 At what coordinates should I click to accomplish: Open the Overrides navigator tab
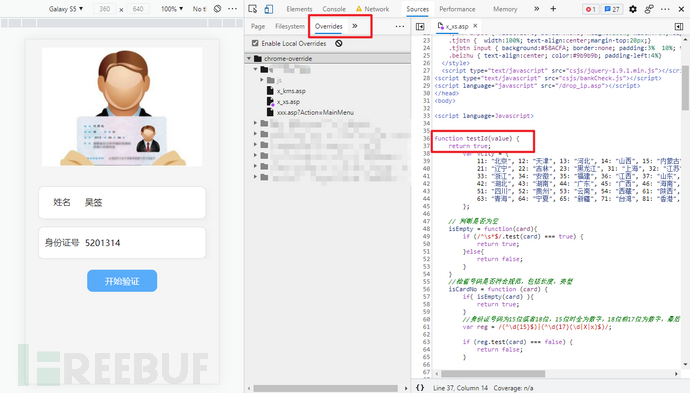pos(329,26)
